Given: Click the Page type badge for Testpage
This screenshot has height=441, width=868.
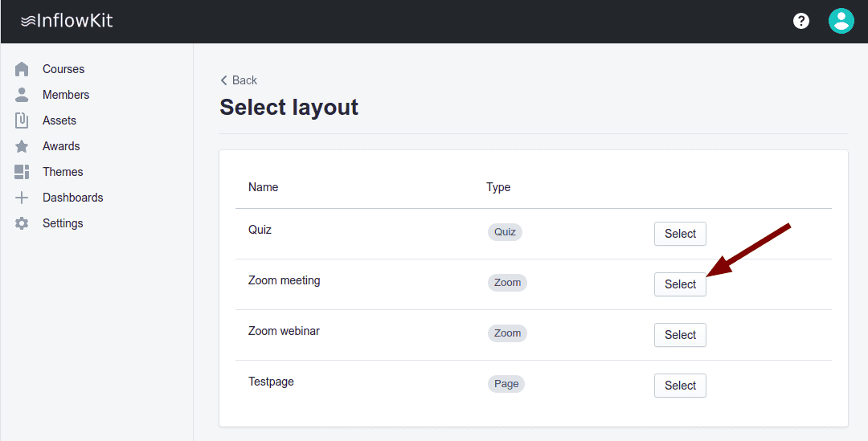Looking at the screenshot, I should [x=506, y=384].
